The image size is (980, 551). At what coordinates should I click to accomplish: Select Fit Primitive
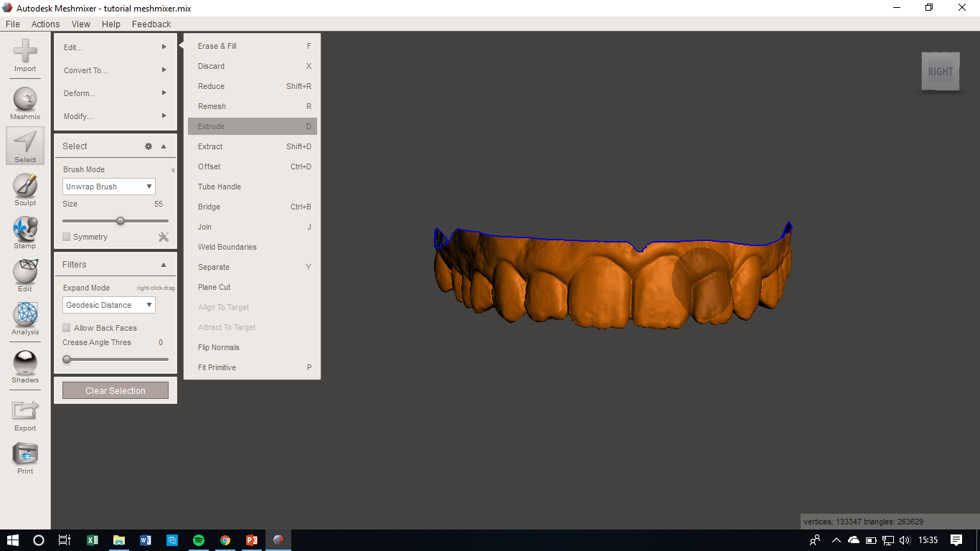tap(253, 367)
